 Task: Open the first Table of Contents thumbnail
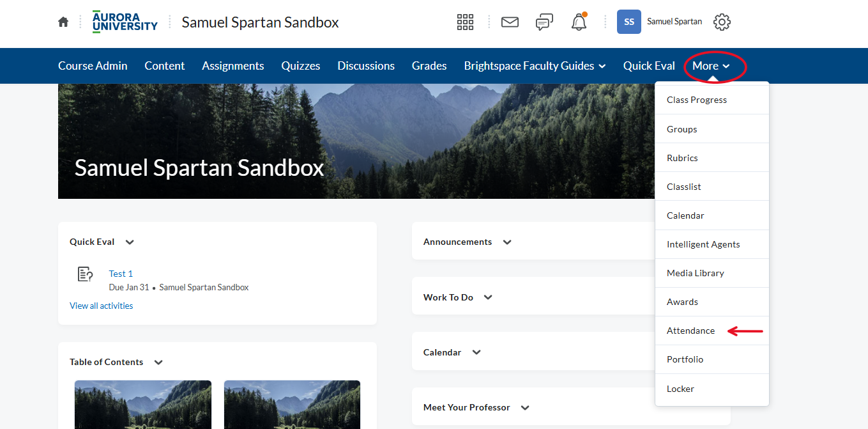(143, 405)
